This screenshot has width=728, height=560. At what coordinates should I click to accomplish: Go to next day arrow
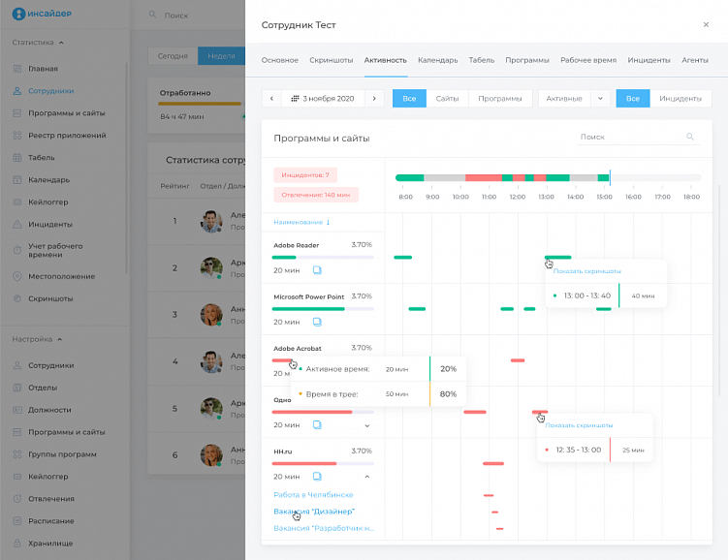click(374, 99)
